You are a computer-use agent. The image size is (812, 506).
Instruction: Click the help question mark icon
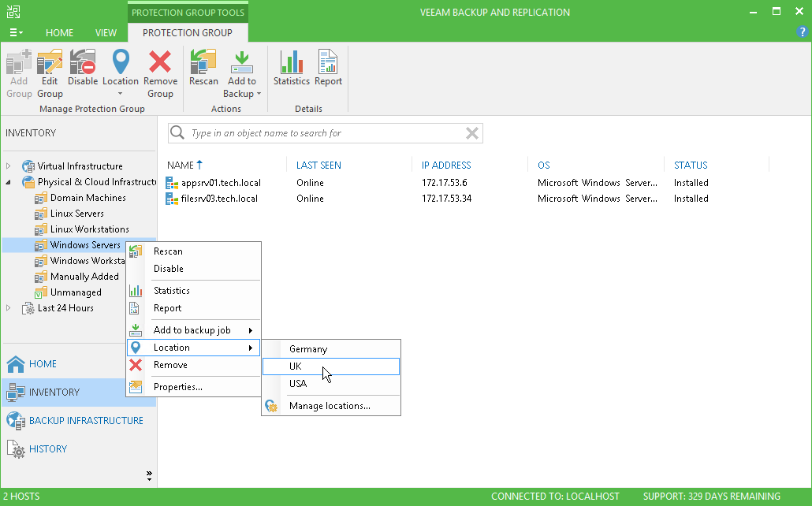[x=802, y=32]
